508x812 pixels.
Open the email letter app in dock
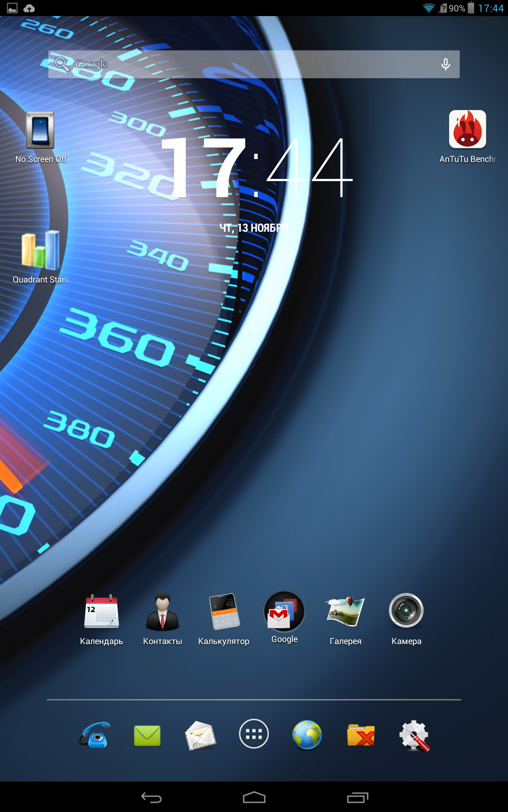pos(200,735)
